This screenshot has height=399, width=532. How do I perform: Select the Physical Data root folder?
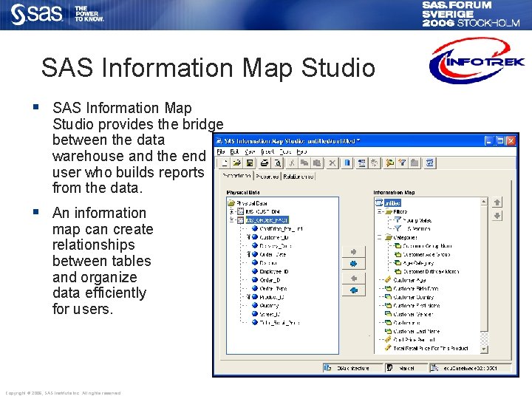[248, 203]
